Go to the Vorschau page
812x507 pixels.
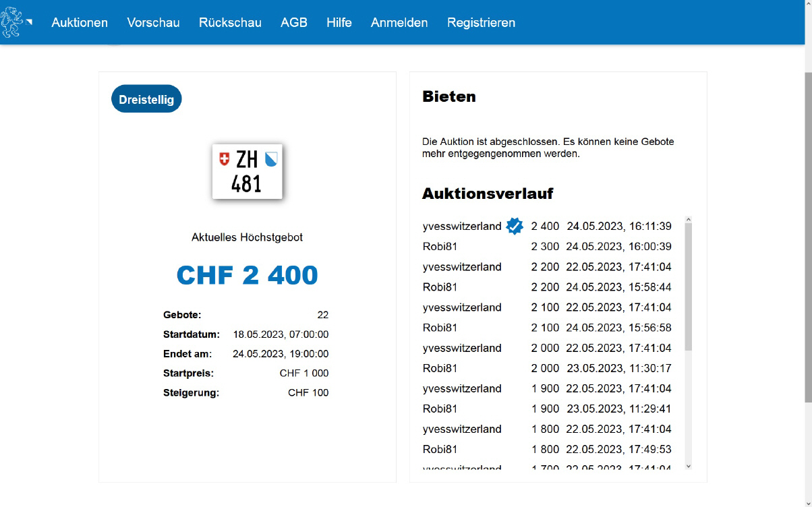pos(153,22)
